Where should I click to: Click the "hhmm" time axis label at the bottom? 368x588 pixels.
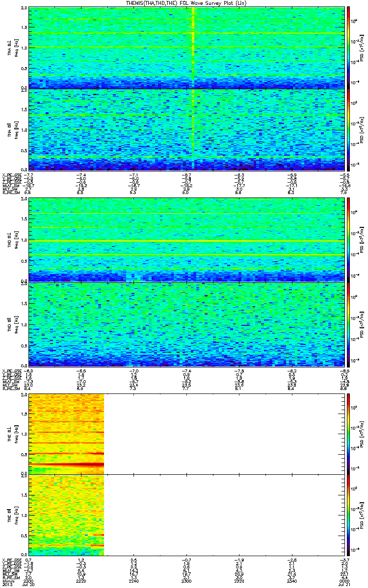7,581
